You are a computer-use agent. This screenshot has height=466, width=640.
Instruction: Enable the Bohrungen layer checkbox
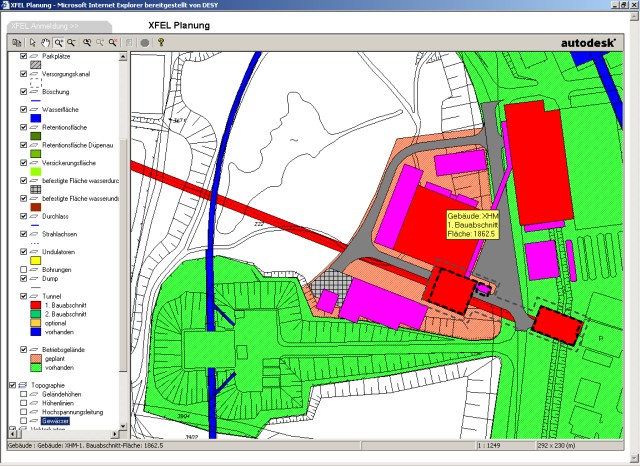coord(24,270)
